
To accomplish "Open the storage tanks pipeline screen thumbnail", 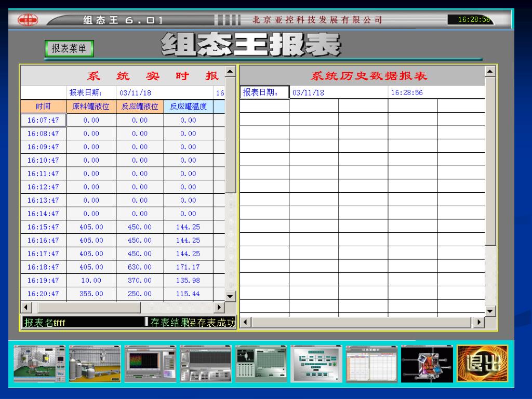I will 95,364.
